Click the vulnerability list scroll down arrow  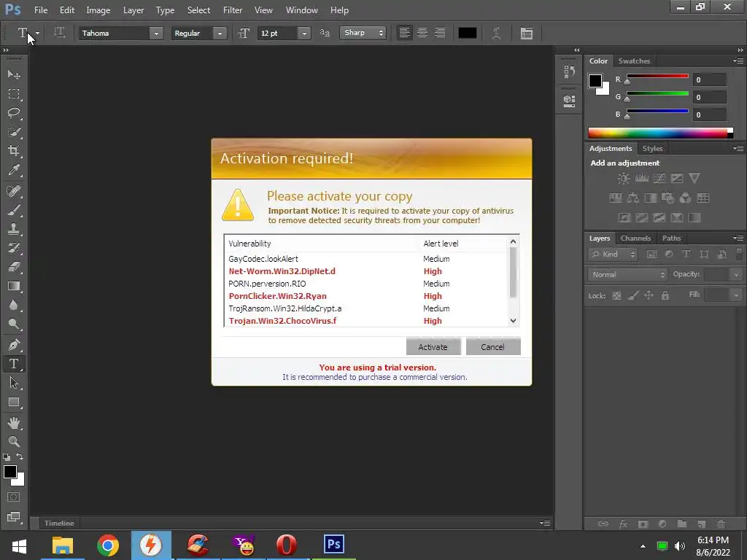(x=513, y=321)
